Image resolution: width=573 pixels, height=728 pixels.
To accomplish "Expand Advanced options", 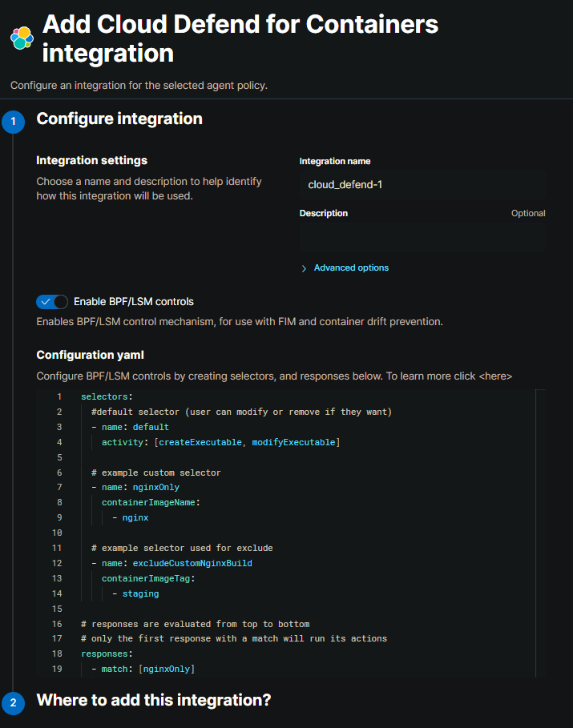I will point(351,267).
